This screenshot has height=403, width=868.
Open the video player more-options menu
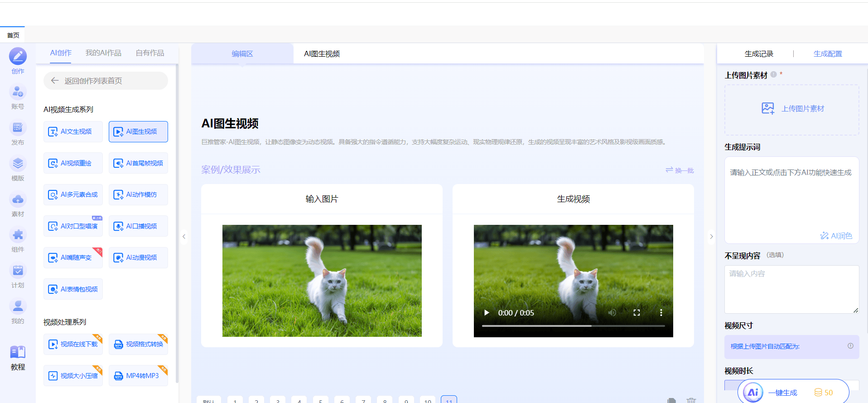click(x=661, y=313)
